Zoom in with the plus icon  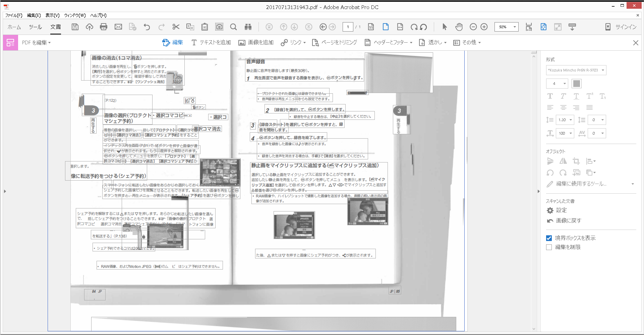coord(484,27)
